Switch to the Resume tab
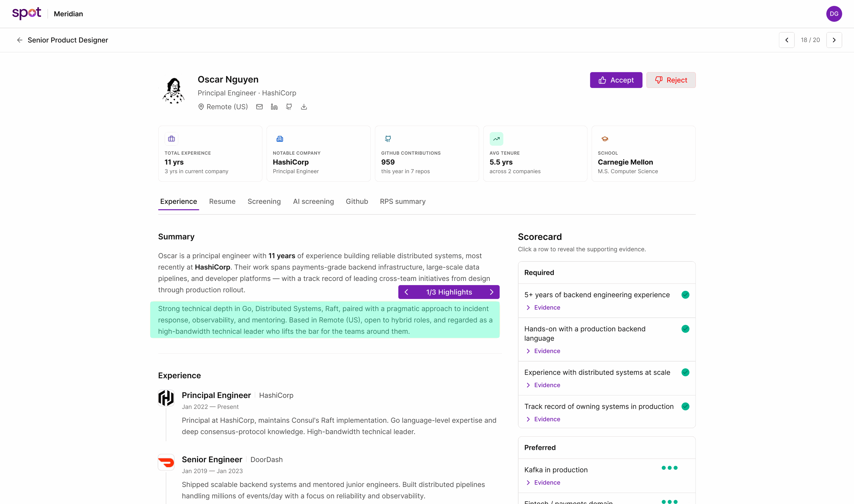This screenshot has height=504, width=854. point(222,201)
